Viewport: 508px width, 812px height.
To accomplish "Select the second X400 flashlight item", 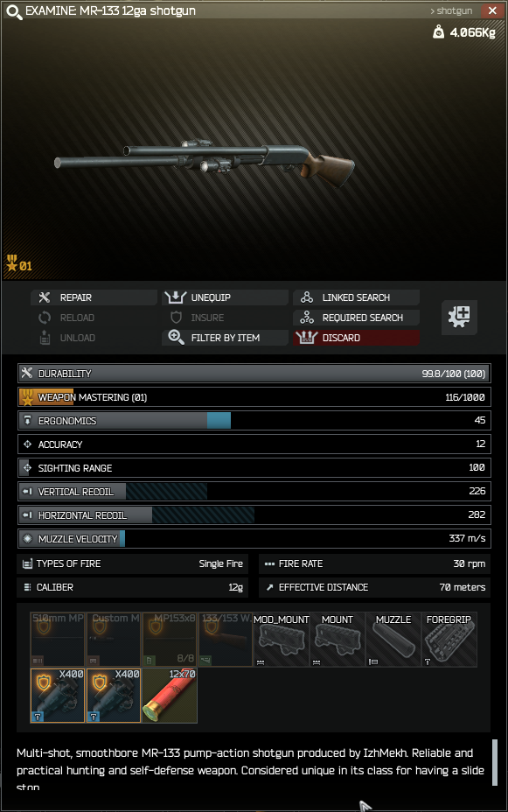I will click(114, 695).
